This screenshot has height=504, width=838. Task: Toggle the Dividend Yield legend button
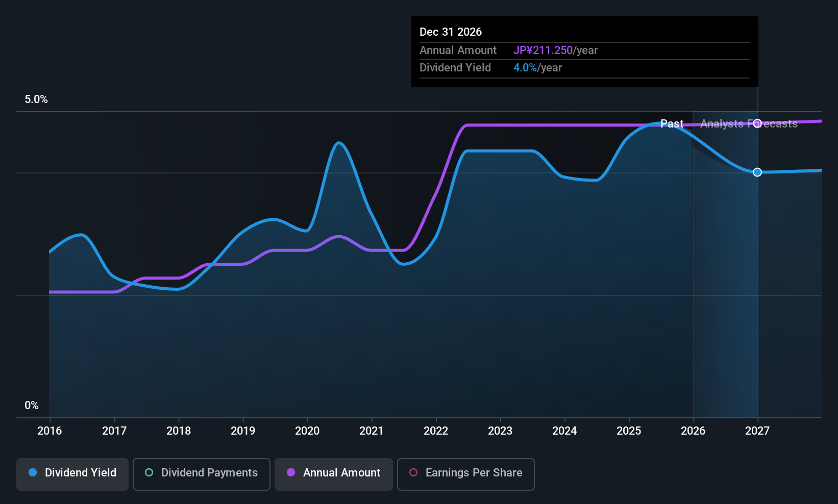click(x=72, y=474)
